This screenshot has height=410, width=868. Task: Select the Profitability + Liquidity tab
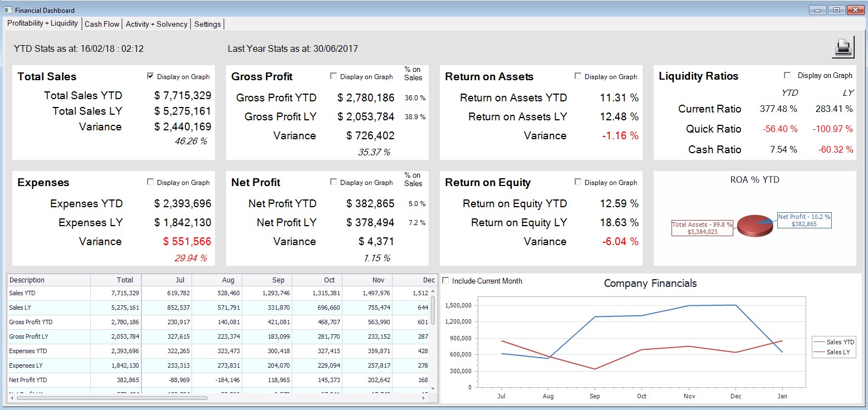pyautogui.click(x=42, y=23)
